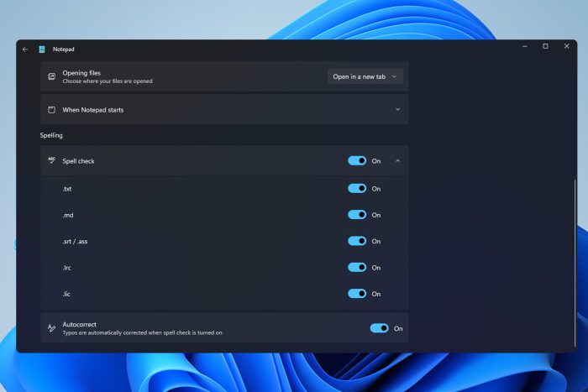Image resolution: width=588 pixels, height=392 pixels.
Task: Click the Opening files icon
Action: click(x=52, y=76)
